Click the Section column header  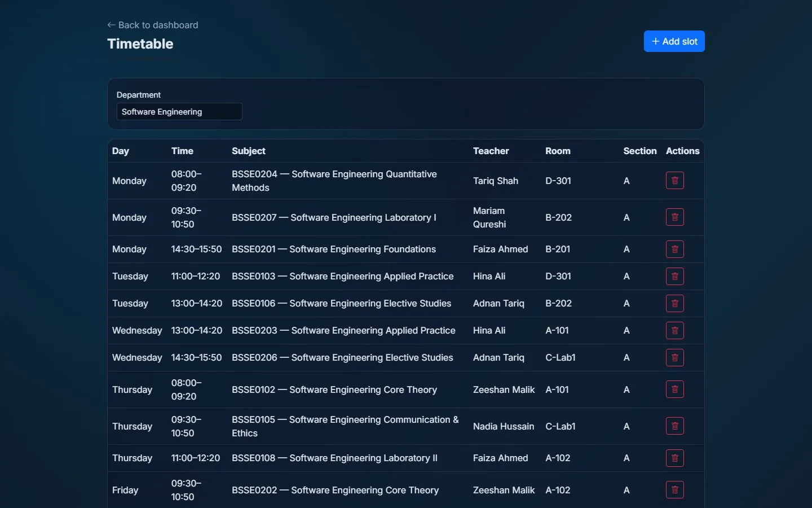[x=640, y=151]
